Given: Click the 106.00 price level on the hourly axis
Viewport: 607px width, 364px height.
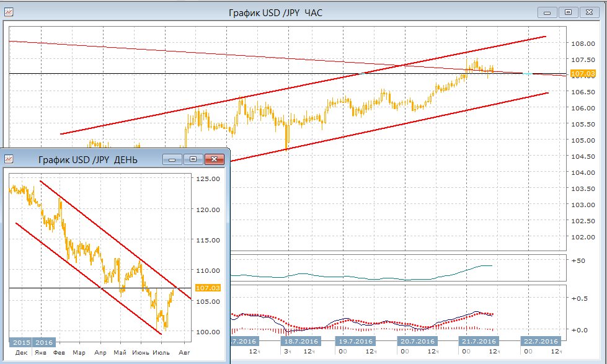Looking at the screenshot, I should click(x=583, y=108).
